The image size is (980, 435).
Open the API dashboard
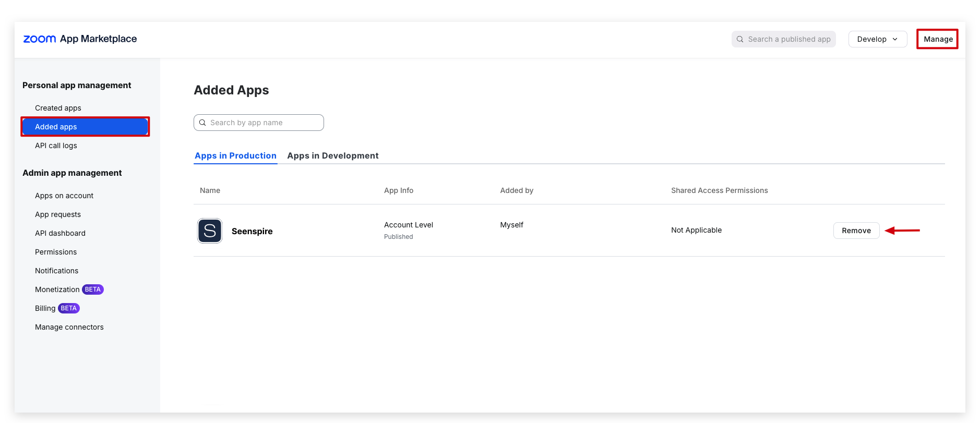tap(60, 233)
